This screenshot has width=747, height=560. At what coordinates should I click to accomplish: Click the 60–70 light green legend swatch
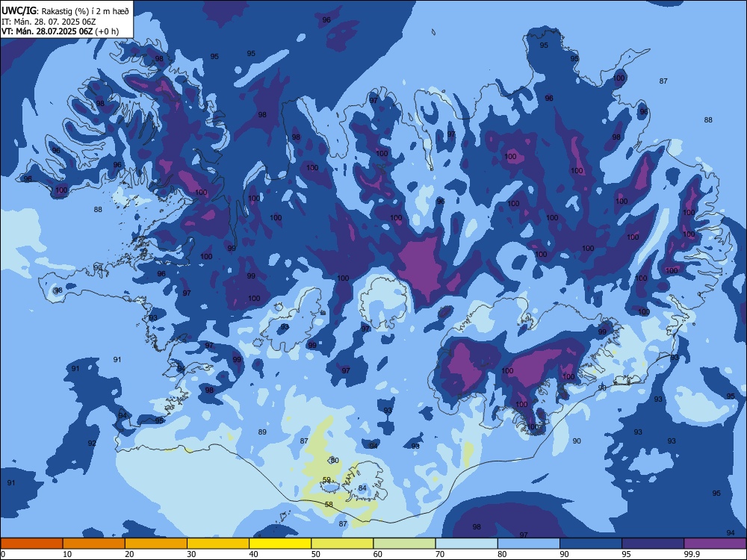pyautogui.click(x=404, y=544)
